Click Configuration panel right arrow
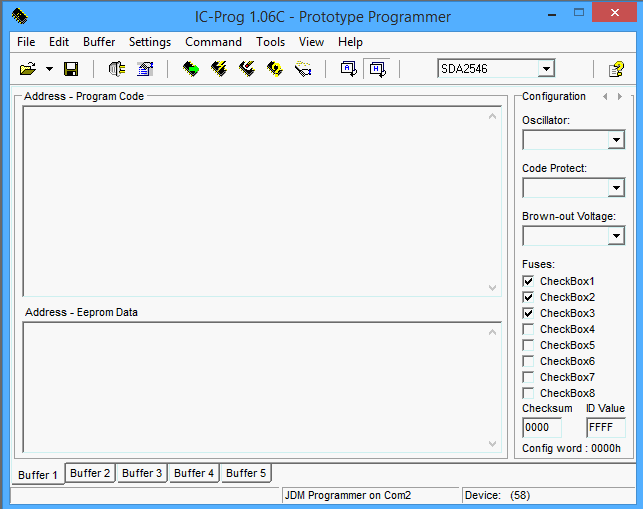 click(x=620, y=96)
